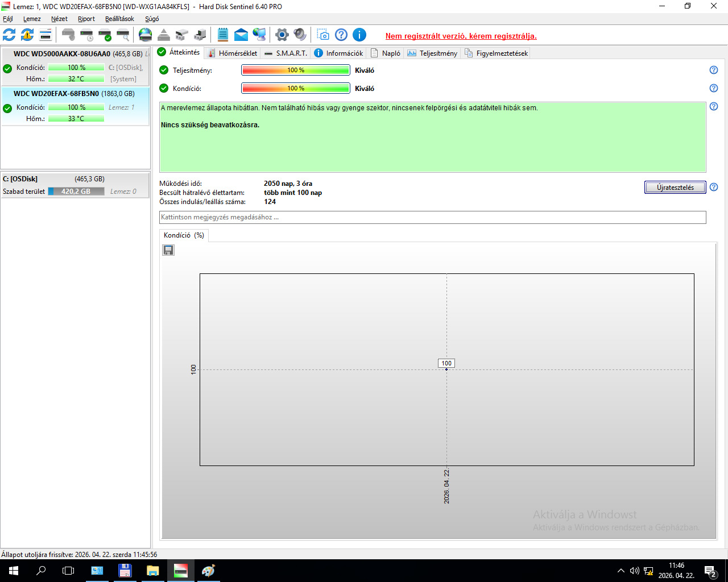The height and width of the screenshot is (582, 728).
Task: Select the WDC WD20EFAX-68FB5N0 disk
Action: [x=75, y=106]
